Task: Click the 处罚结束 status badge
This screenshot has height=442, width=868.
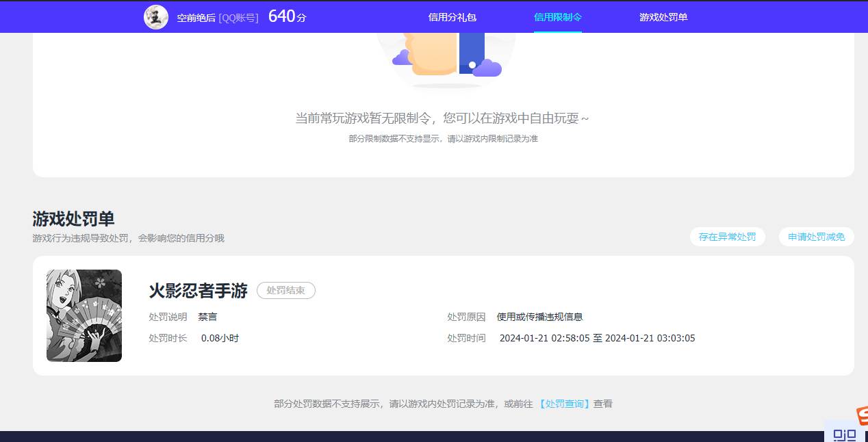Action: pos(285,290)
